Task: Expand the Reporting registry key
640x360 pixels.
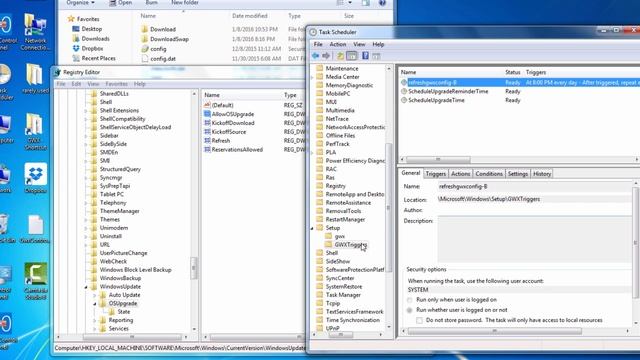Action: 95,320
